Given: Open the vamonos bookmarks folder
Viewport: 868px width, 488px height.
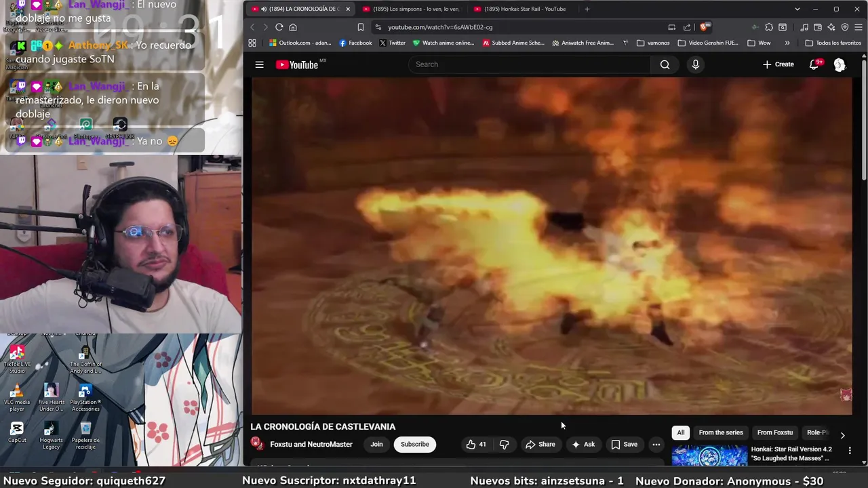Looking at the screenshot, I should click(x=653, y=43).
